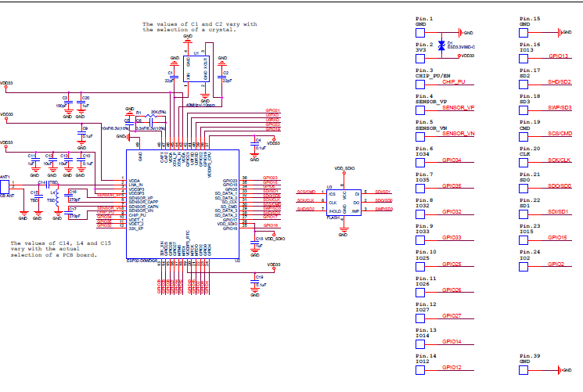This screenshot has height=392, width=583.
Task: Select the VDD_SDIO label above U3
Action: click(x=344, y=168)
